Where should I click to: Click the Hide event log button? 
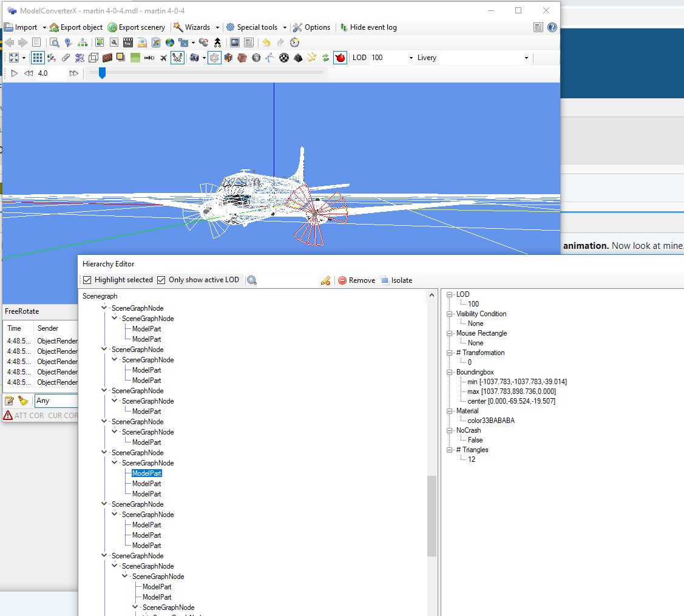coord(368,27)
